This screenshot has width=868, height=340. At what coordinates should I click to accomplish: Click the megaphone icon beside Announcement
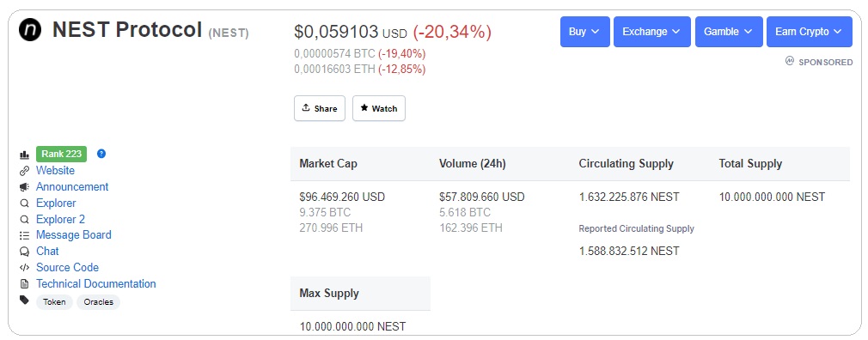(24, 187)
